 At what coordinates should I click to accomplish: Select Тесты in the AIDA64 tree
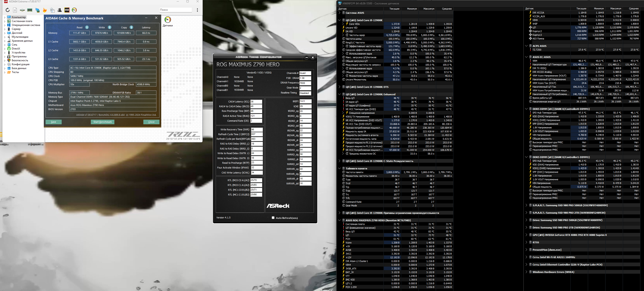coord(15,72)
